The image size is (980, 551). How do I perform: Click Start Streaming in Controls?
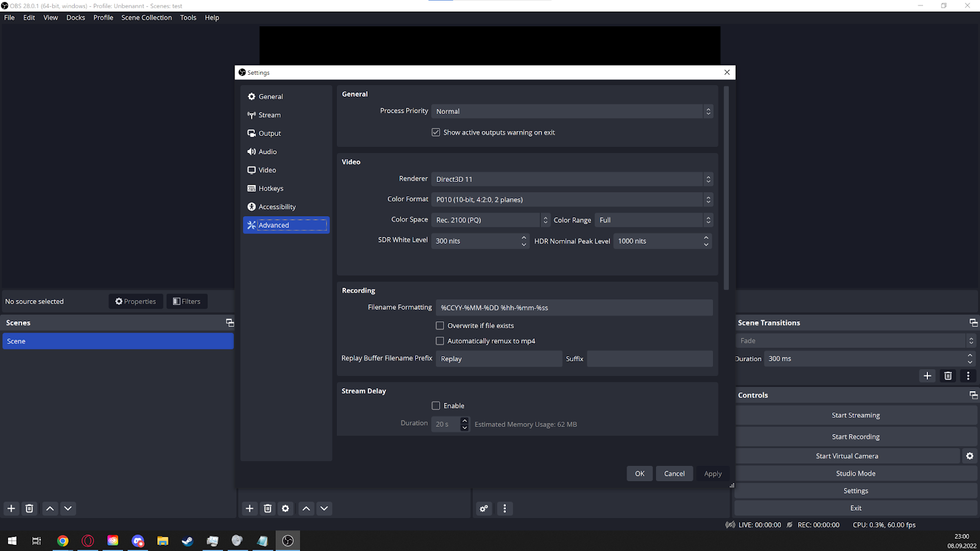(x=856, y=415)
